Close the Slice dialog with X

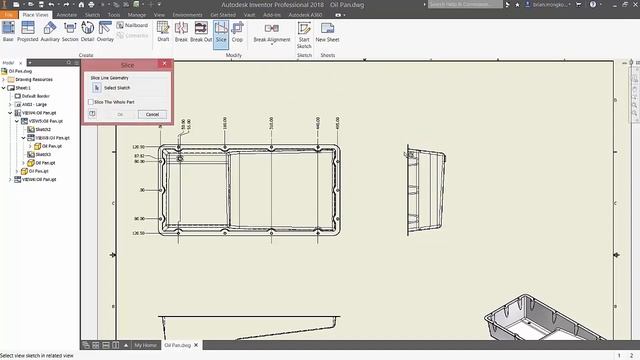pos(164,63)
